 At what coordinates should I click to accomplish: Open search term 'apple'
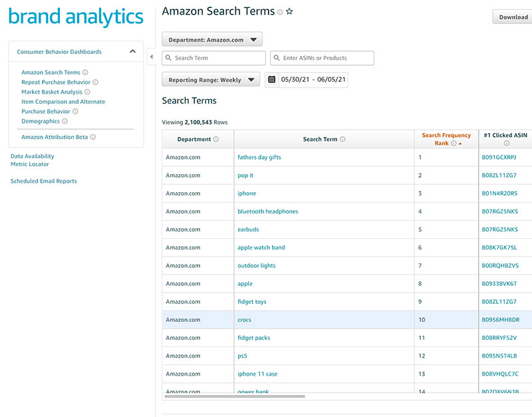click(x=245, y=284)
